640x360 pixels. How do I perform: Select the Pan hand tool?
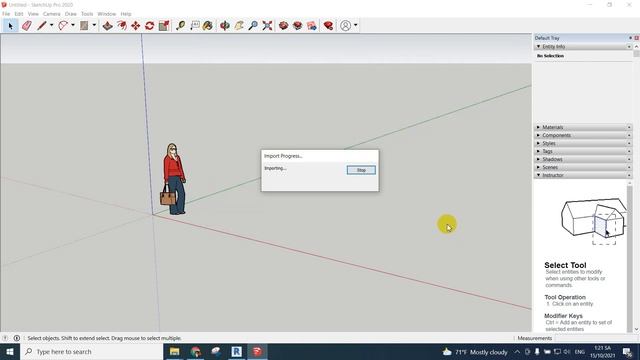click(x=239, y=26)
